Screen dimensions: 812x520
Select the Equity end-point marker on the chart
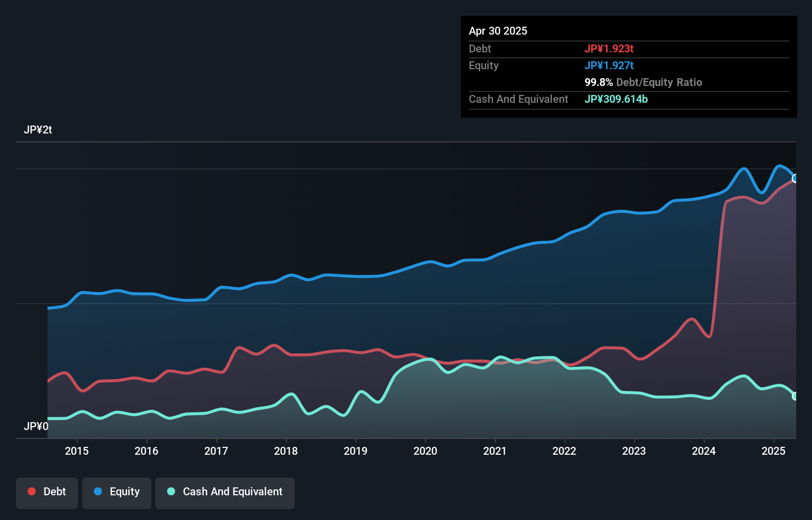(795, 178)
